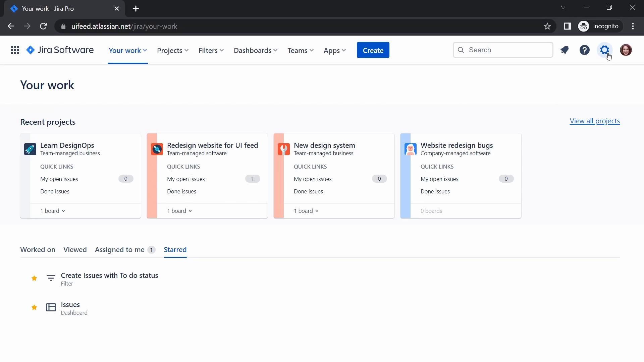
Task: Click the blue Create button
Action: [373, 50]
